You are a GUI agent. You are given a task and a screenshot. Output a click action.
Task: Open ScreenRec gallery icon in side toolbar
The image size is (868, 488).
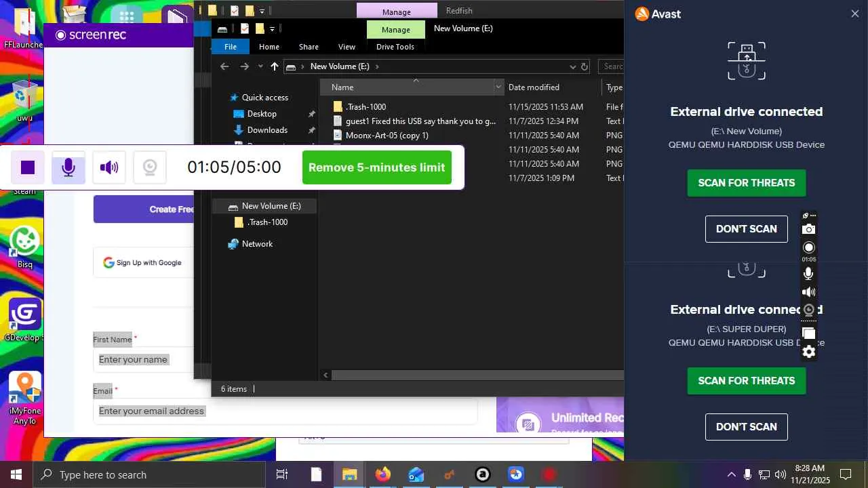808,333
